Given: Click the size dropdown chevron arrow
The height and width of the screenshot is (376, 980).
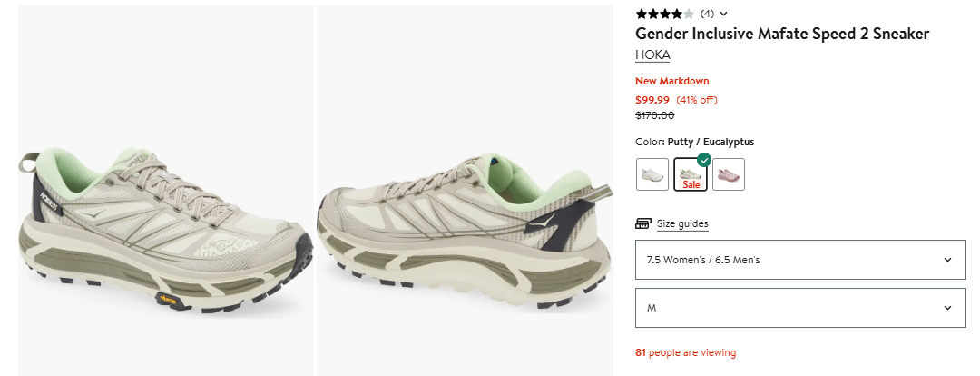Looking at the screenshot, I should (947, 260).
